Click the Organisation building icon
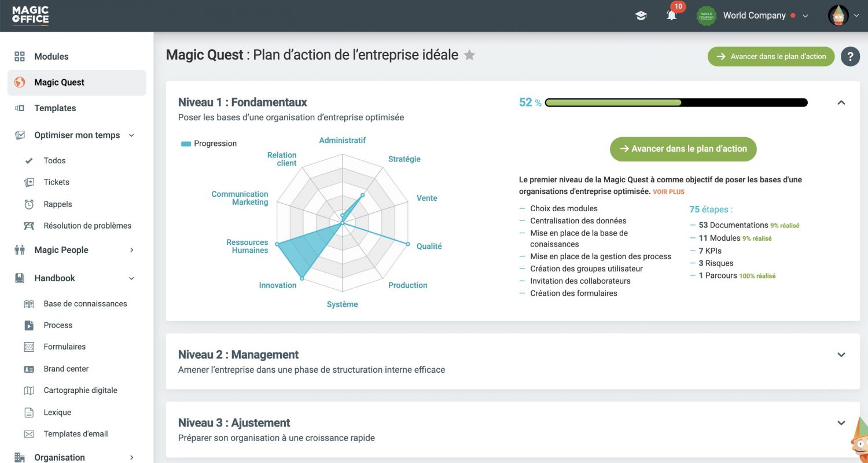The image size is (868, 463). [x=20, y=457]
